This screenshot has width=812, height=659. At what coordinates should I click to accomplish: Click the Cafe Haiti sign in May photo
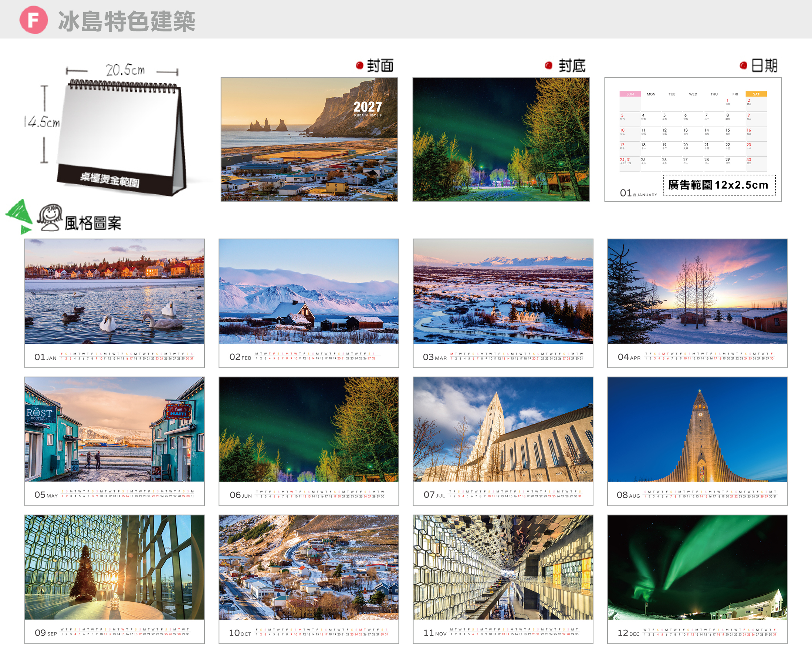click(x=178, y=411)
